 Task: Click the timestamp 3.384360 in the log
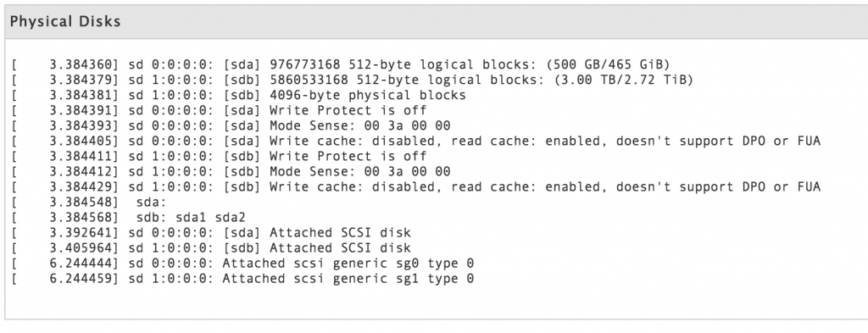pos(81,64)
